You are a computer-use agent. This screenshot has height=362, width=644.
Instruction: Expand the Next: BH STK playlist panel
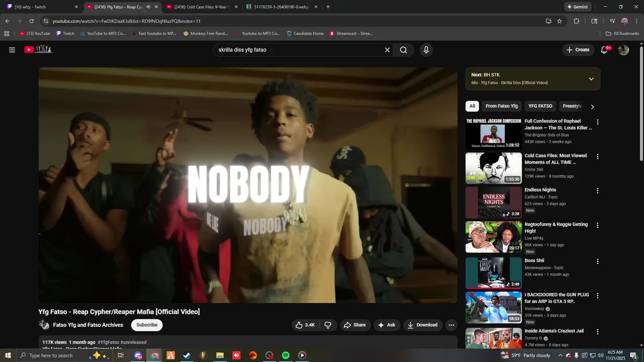click(x=591, y=79)
